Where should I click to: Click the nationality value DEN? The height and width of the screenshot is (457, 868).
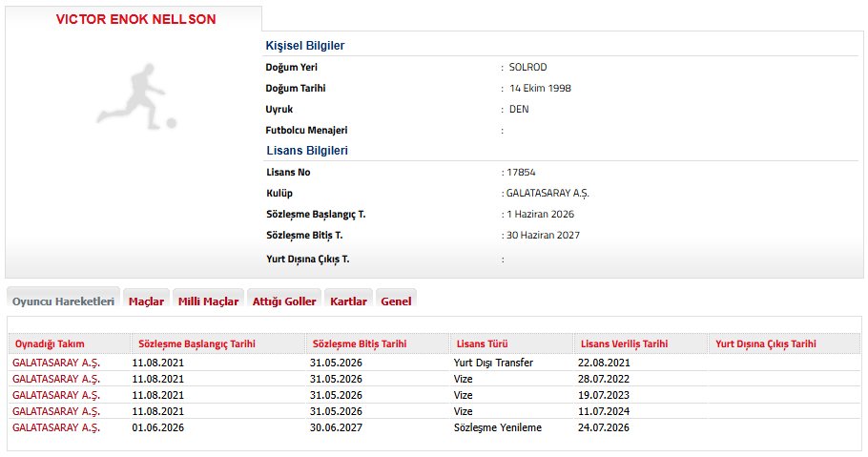519,109
